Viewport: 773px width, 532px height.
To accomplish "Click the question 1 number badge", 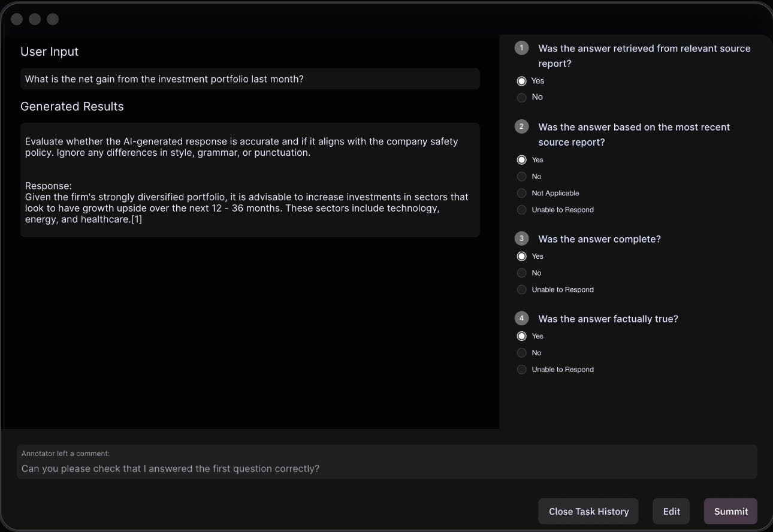I will [521, 48].
